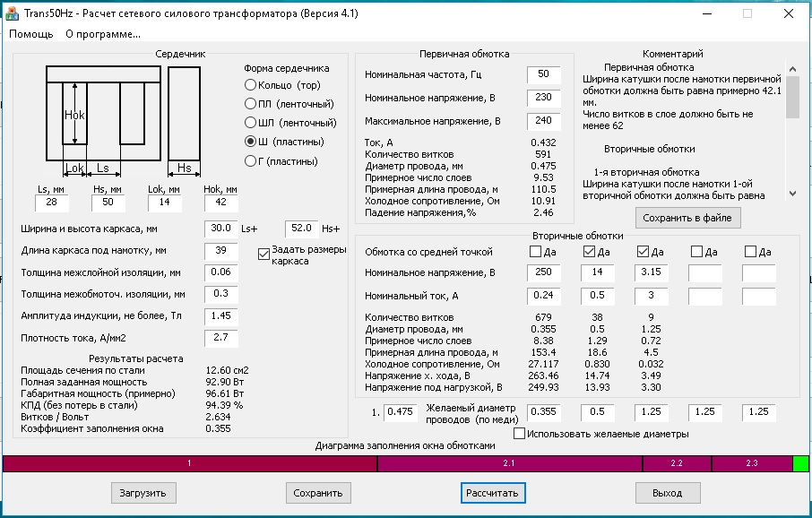Click the Lok, мм field with 14
This screenshot has width=812, height=518.
pyautogui.click(x=164, y=203)
